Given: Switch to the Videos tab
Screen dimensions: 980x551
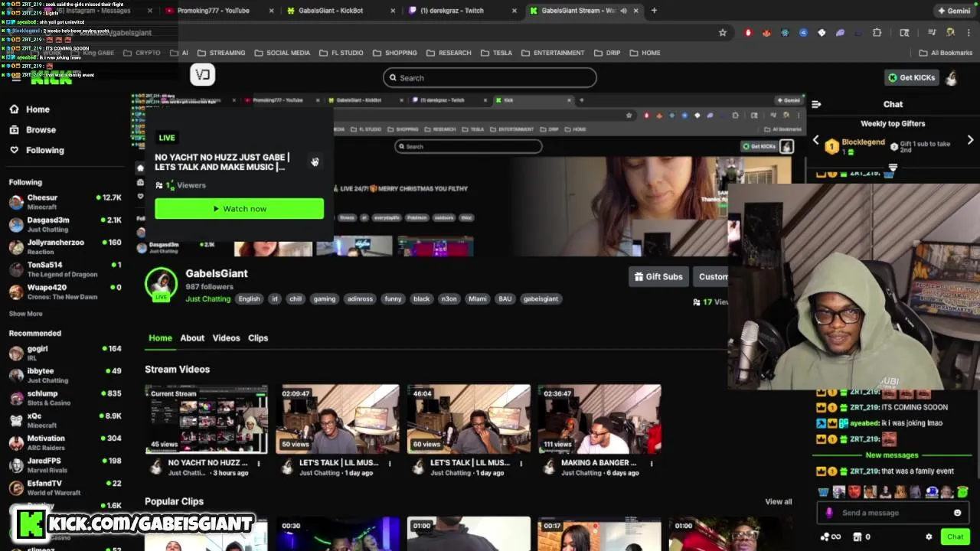Looking at the screenshot, I should click(x=226, y=337).
